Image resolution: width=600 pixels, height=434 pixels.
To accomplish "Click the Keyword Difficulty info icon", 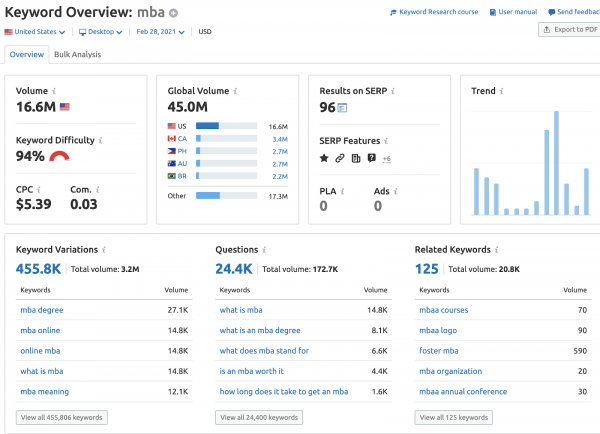I will click(100, 140).
